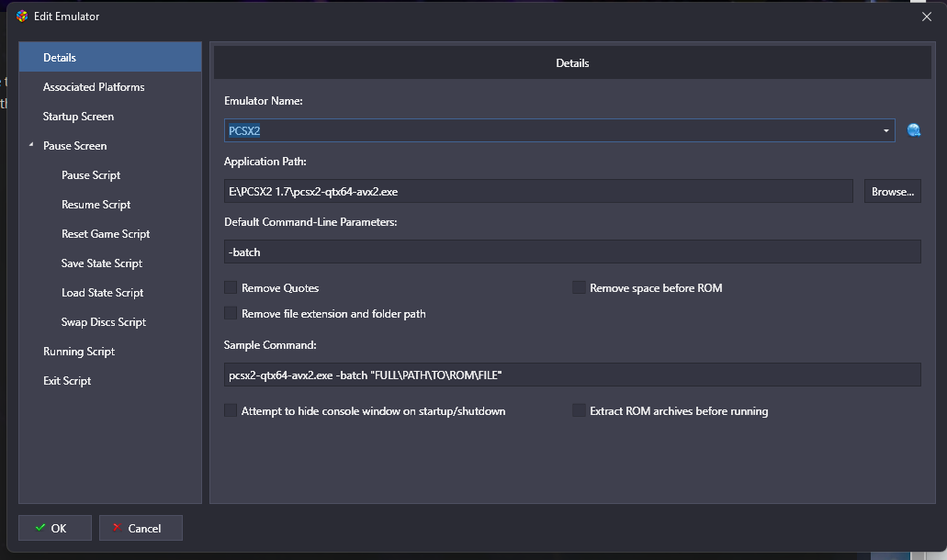Click the Default Command-Line Parameters field
Image resolution: width=947 pixels, height=560 pixels.
572,252
